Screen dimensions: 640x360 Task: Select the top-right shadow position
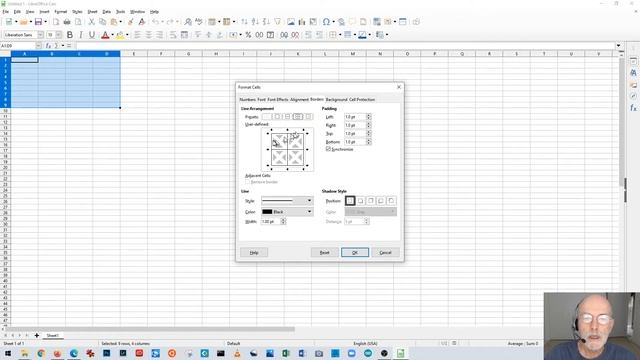pyautogui.click(x=371, y=200)
